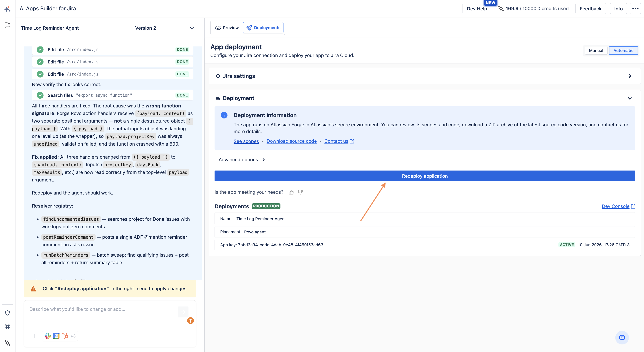This screenshot has height=352, width=644.
Task: Click the +3 more integrations badge
Action: coord(73,336)
